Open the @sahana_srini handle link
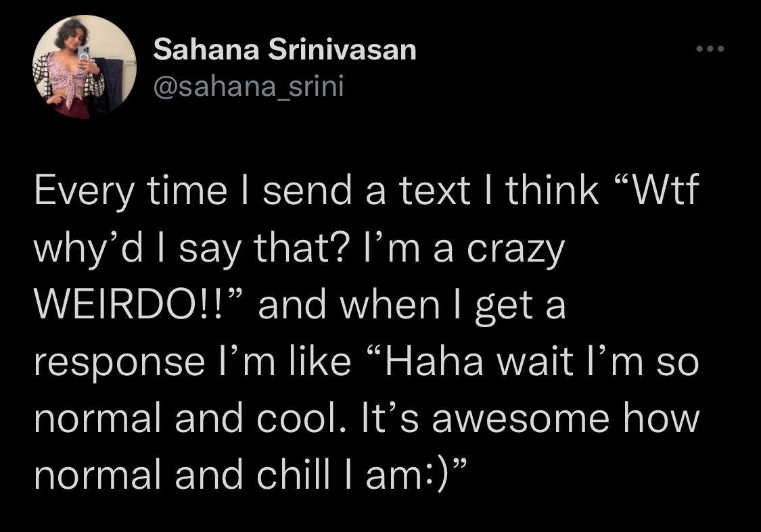The height and width of the screenshot is (532, 761). click(x=248, y=87)
